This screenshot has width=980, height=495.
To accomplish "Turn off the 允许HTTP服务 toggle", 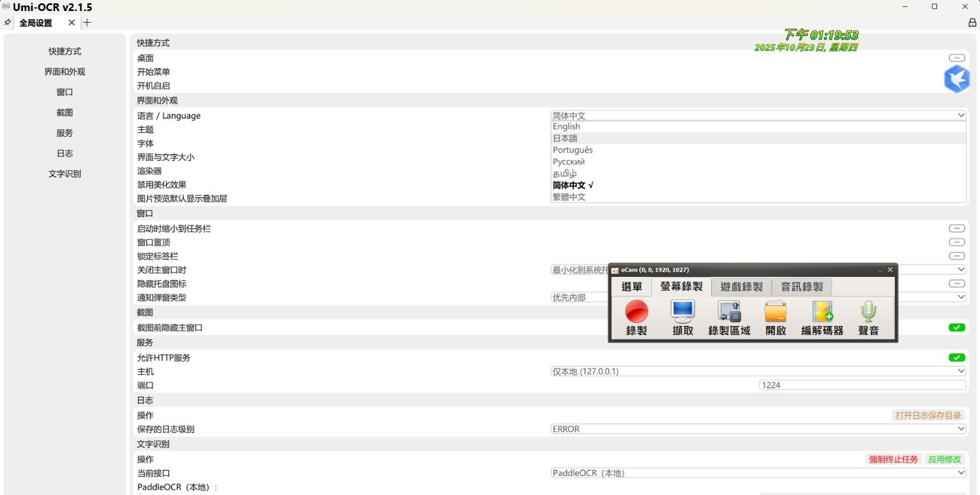I will 957,358.
